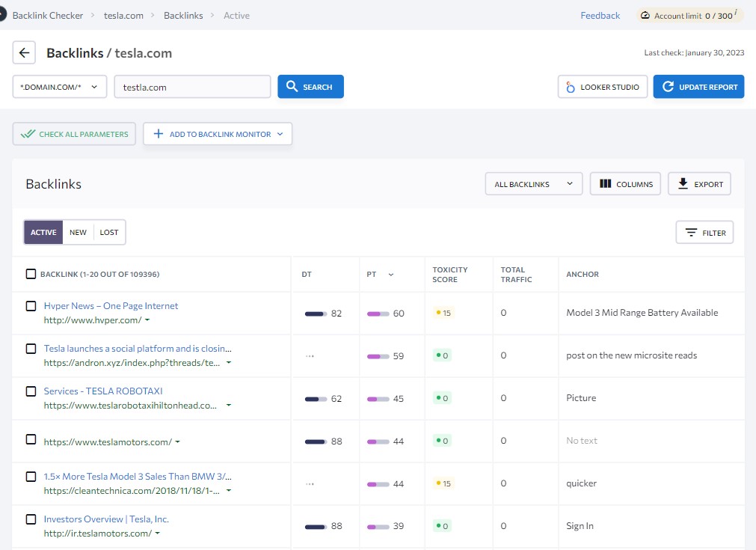
Task: Switch to the Lost tab
Action: (109, 233)
